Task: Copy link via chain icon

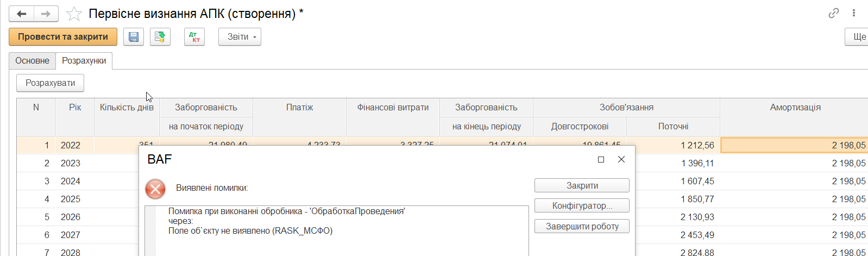Action: pyautogui.click(x=833, y=13)
